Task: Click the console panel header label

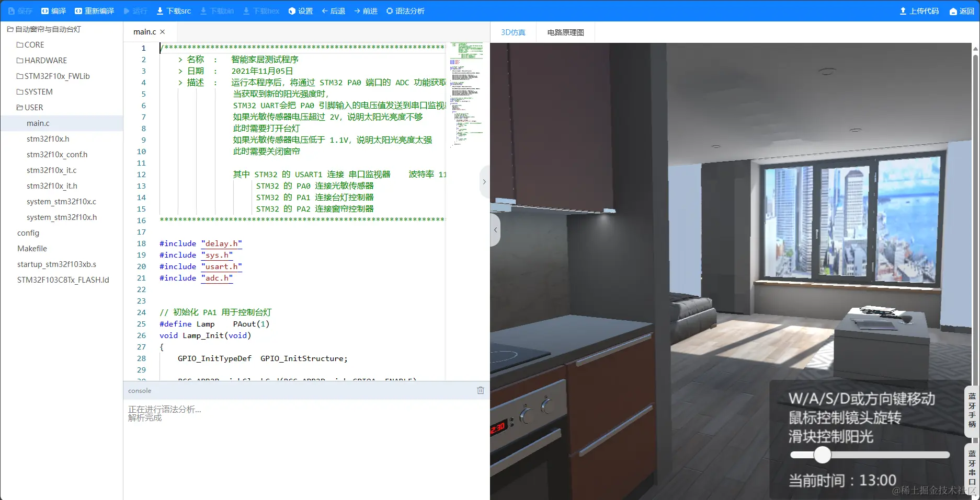Action: (x=140, y=391)
